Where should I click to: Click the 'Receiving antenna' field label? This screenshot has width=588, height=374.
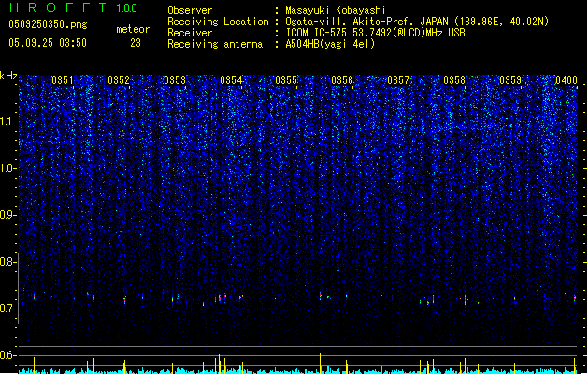pyautogui.click(x=215, y=44)
